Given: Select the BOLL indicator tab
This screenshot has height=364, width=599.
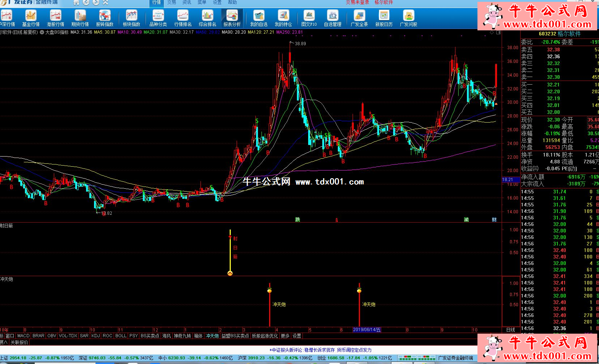Looking at the screenshot, I should pyautogui.click(x=121, y=336).
